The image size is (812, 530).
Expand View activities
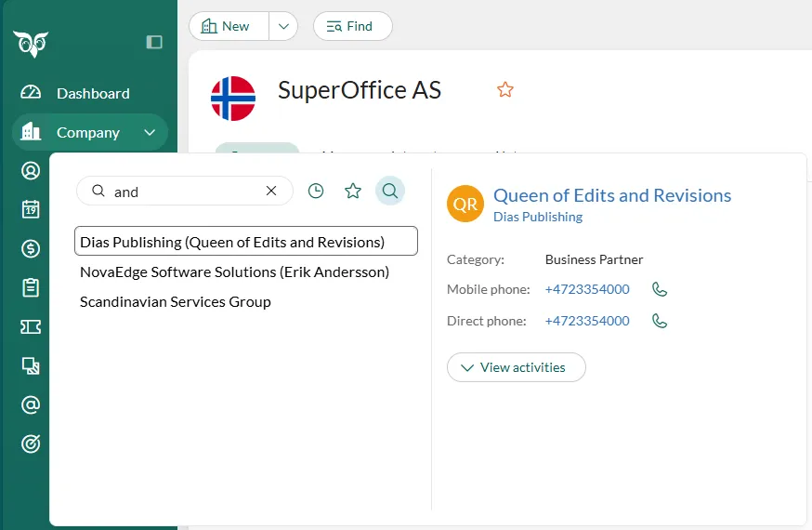tap(516, 367)
